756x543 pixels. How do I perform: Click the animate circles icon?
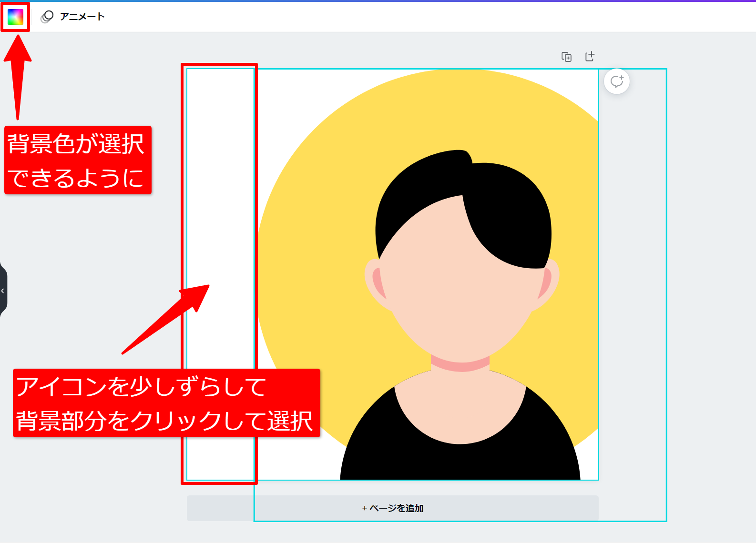pos(47,17)
